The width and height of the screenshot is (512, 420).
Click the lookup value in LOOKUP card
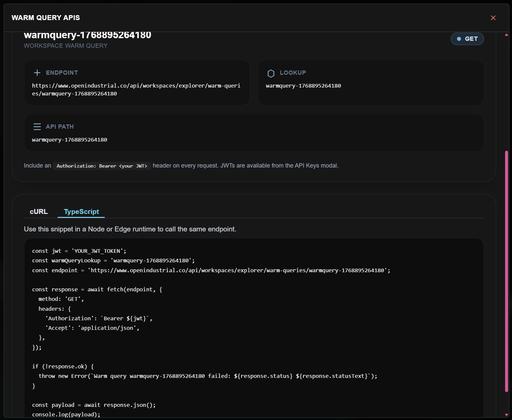[x=303, y=86]
